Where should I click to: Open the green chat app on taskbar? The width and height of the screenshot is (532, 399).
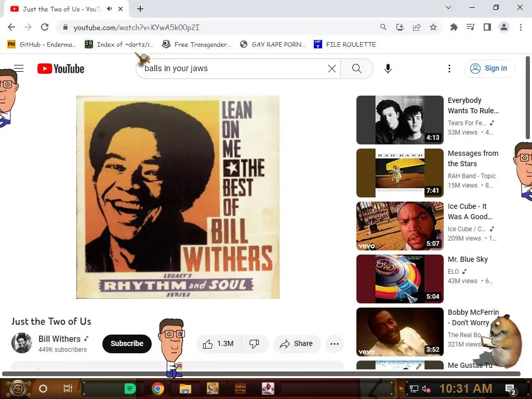[x=130, y=389]
